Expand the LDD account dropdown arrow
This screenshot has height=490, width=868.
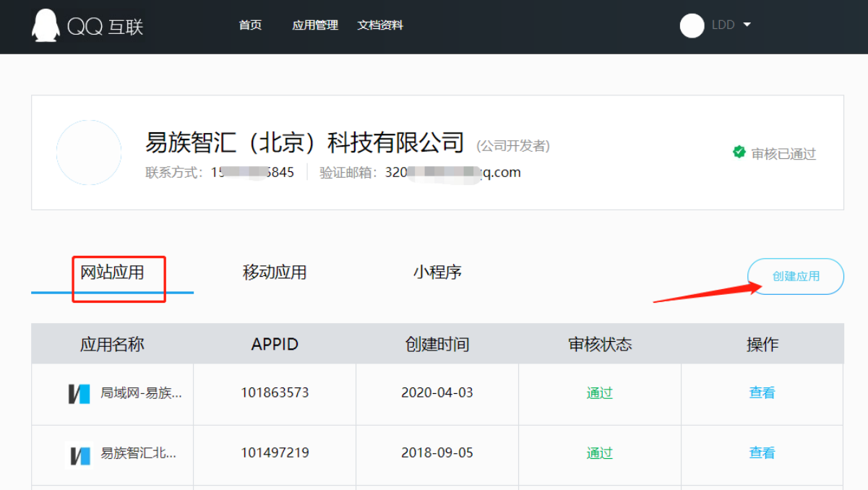point(747,25)
